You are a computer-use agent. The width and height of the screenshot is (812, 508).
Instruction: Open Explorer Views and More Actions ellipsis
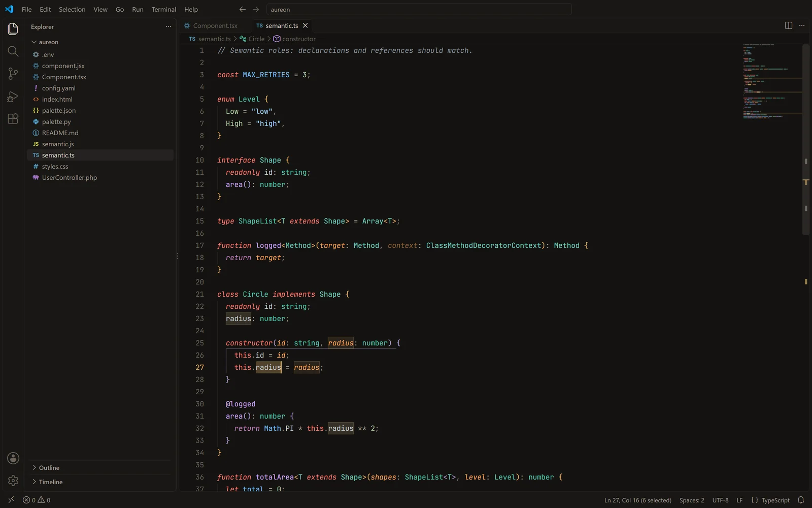pyautogui.click(x=168, y=26)
